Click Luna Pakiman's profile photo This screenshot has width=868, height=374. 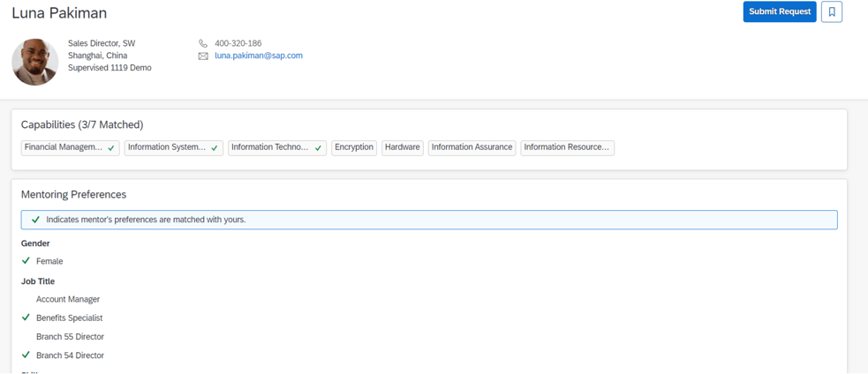click(x=35, y=62)
